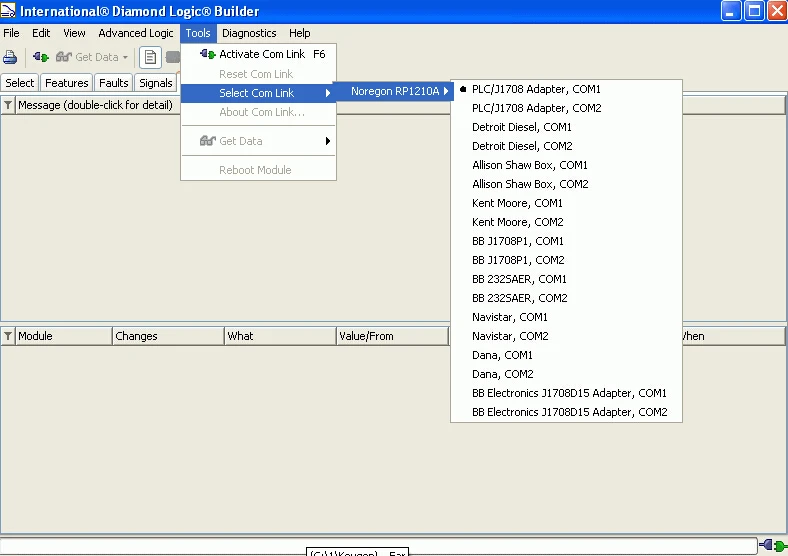Expand the Select Com Link submenu
Screen dimensions: 788x556
coord(258,93)
